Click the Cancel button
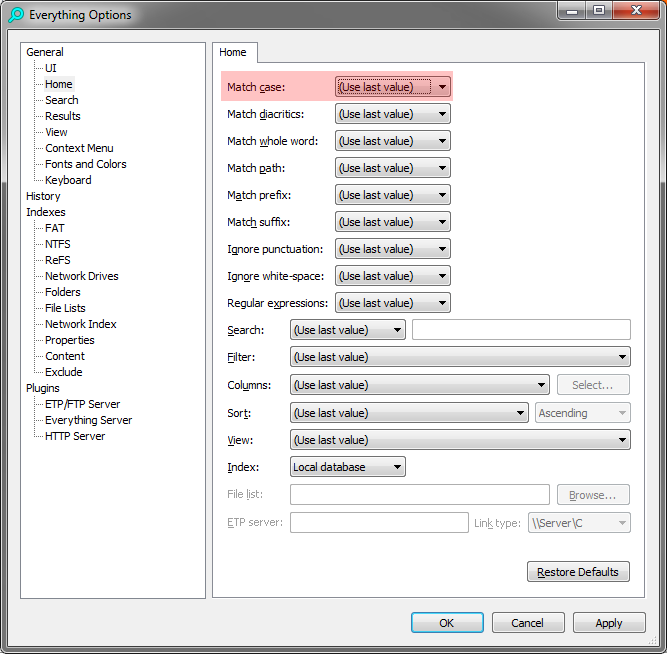The width and height of the screenshot is (667, 654). [x=528, y=623]
